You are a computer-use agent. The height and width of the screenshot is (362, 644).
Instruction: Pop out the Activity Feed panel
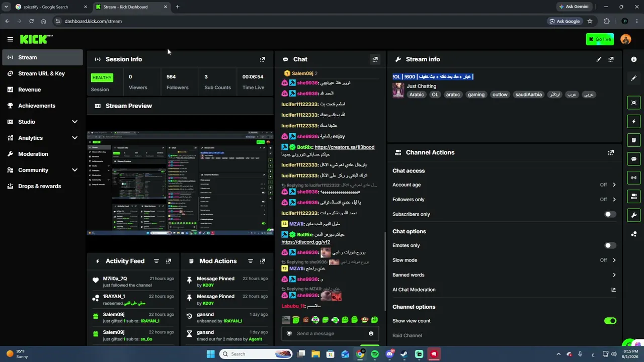pyautogui.click(x=169, y=261)
